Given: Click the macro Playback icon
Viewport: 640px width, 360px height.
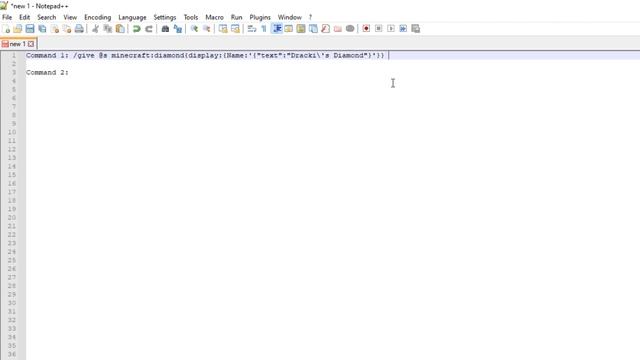Looking at the screenshot, I should pyautogui.click(x=391, y=29).
